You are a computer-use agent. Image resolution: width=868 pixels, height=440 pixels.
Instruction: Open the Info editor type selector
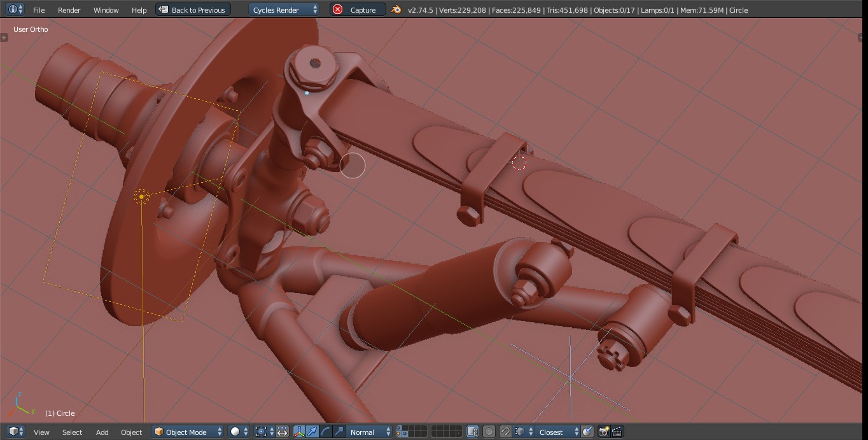coord(15,10)
